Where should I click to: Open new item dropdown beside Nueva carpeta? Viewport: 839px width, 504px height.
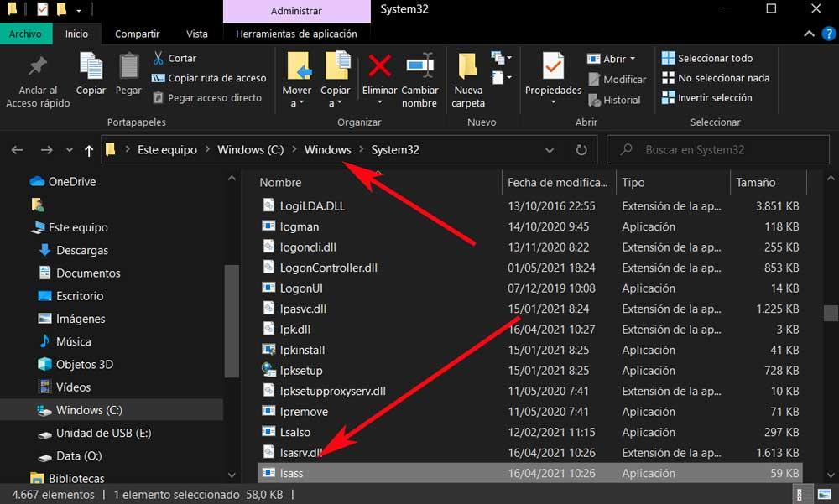[502, 57]
